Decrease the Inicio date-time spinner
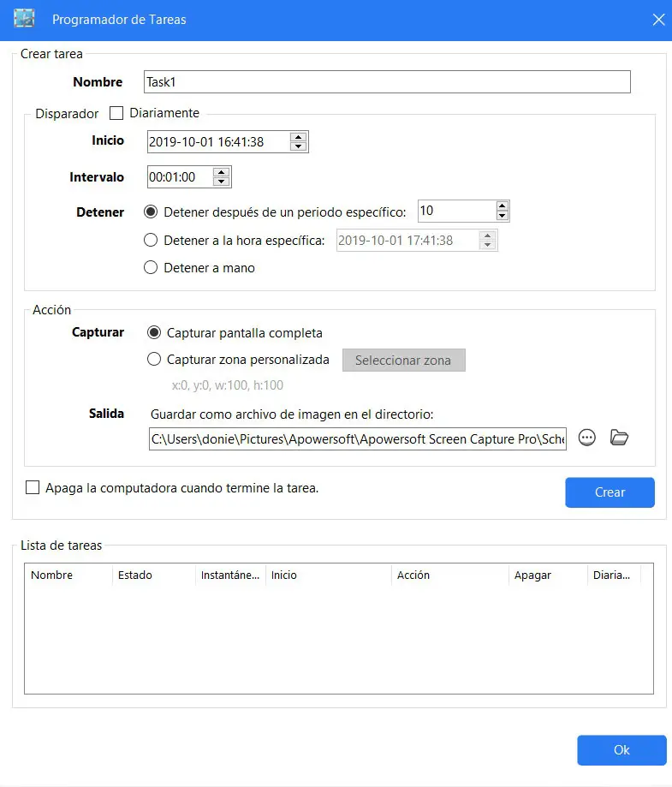This screenshot has height=787, width=672. 298,146
